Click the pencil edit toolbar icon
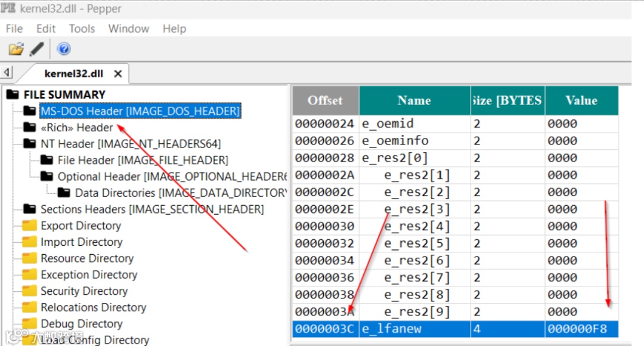This screenshot has width=644, height=349. (36, 49)
